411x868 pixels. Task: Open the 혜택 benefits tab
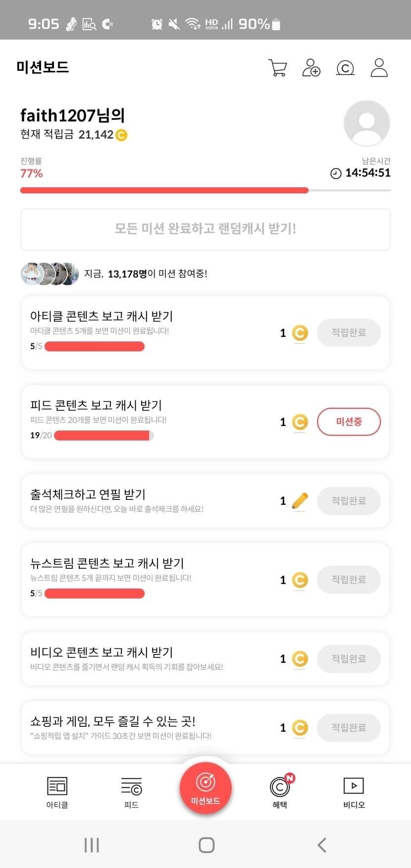280,792
